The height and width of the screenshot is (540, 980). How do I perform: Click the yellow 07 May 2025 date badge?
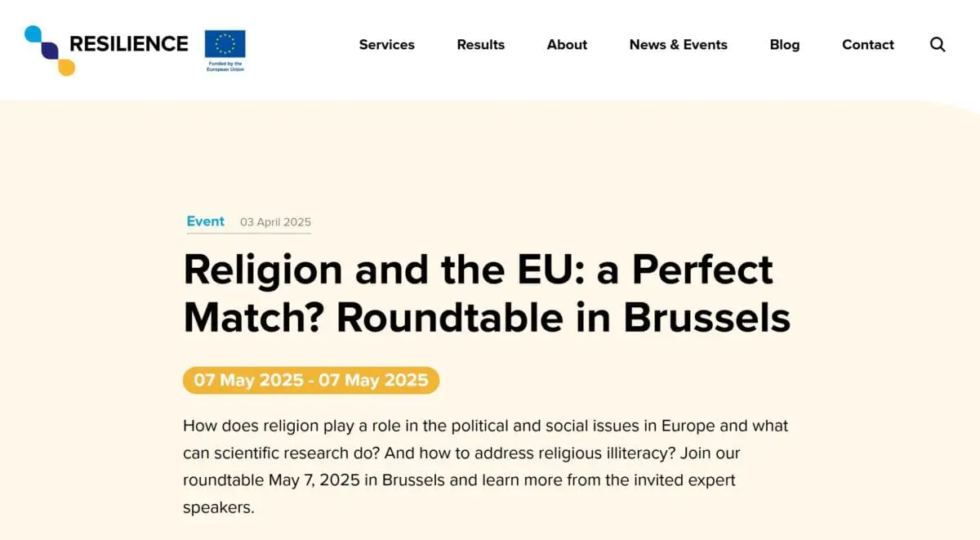[x=310, y=381]
